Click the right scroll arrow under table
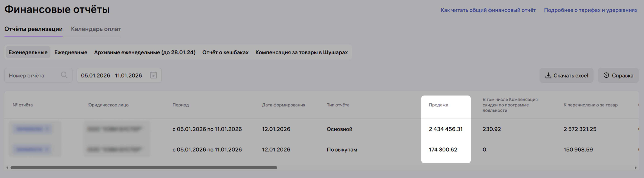The image size is (644, 178). [x=635, y=168]
